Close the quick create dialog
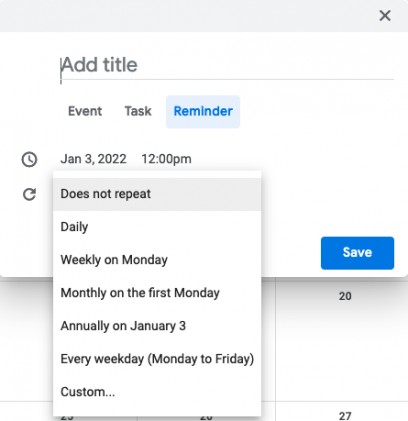The width and height of the screenshot is (408, 421). click(x=385, y=15)
